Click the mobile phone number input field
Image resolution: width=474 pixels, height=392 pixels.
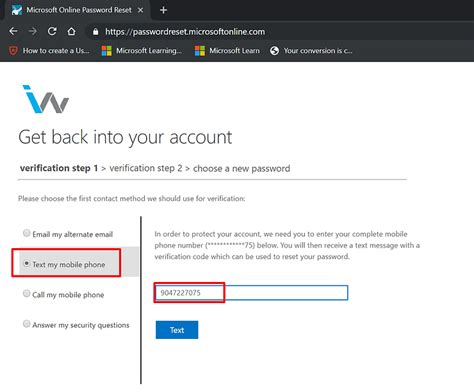pos(252,293)
